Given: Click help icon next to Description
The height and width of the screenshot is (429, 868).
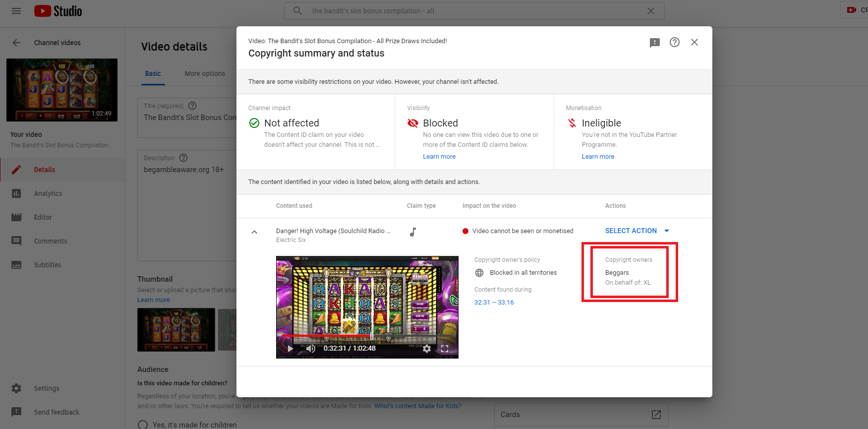Looking at the screenshot, I should tap(183, 158).
